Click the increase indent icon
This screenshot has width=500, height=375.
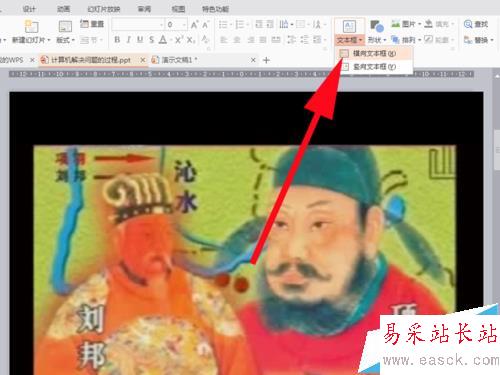pyautogui.click(x=270, y=24)
